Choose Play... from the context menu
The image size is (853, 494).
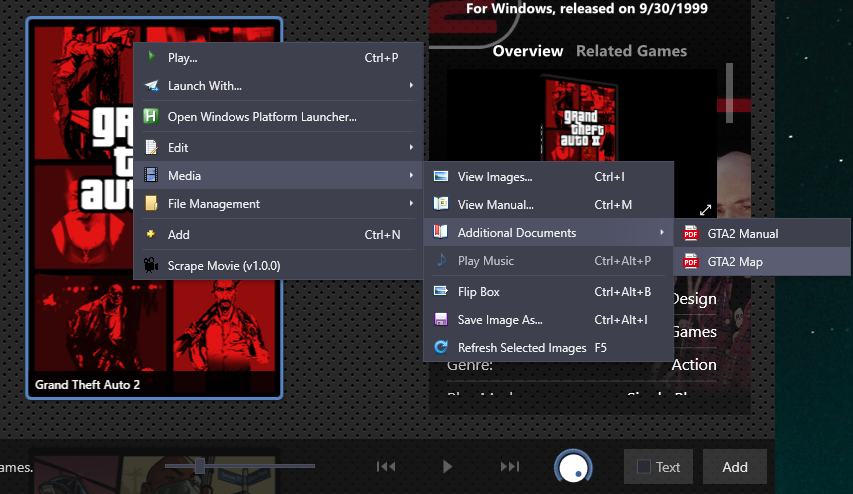pos(278,58)
